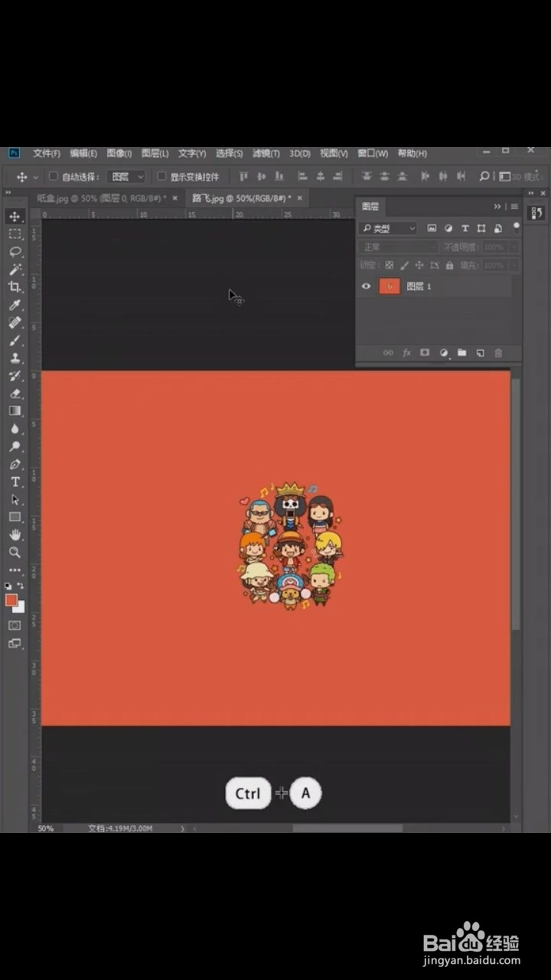
Task: Open the 图层 auto-select target dropdown
Action: [x=126, y=176]
